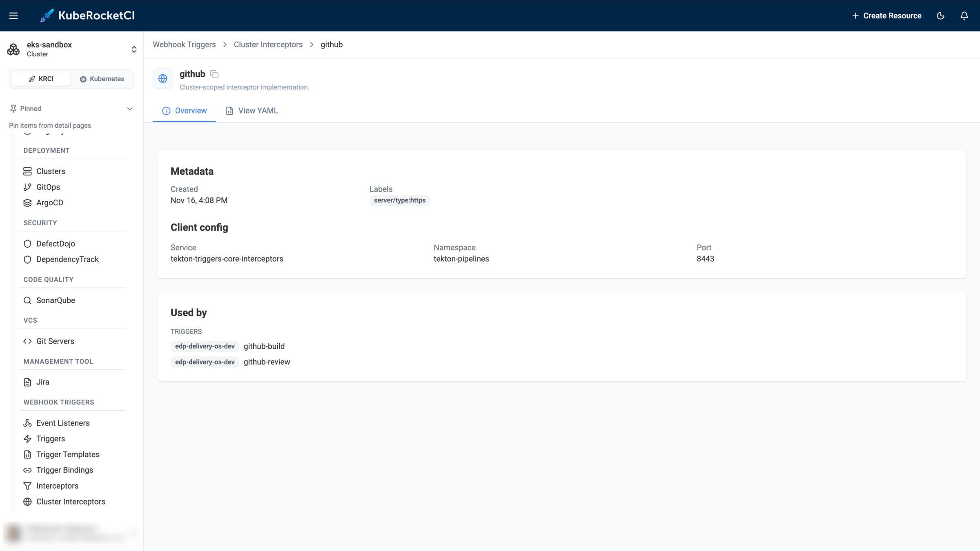The height and width of the screenshot is (551, 980).
Task: Click the Jira document icon
Action: (27, 382)
